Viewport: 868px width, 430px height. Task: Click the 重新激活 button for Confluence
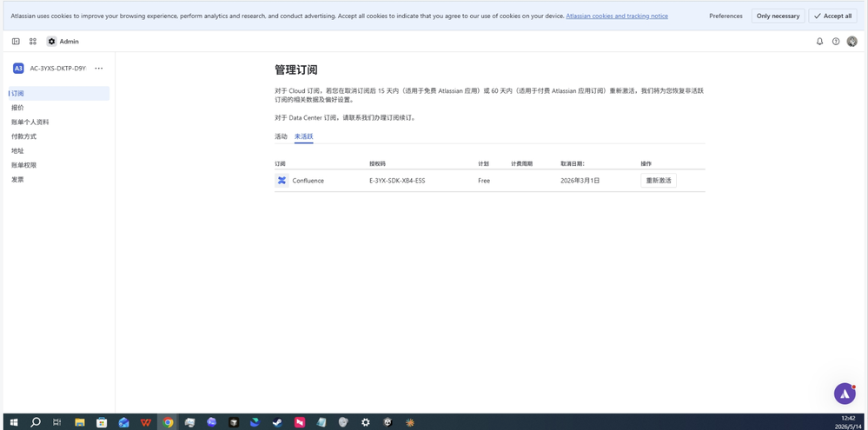point(659,181)
